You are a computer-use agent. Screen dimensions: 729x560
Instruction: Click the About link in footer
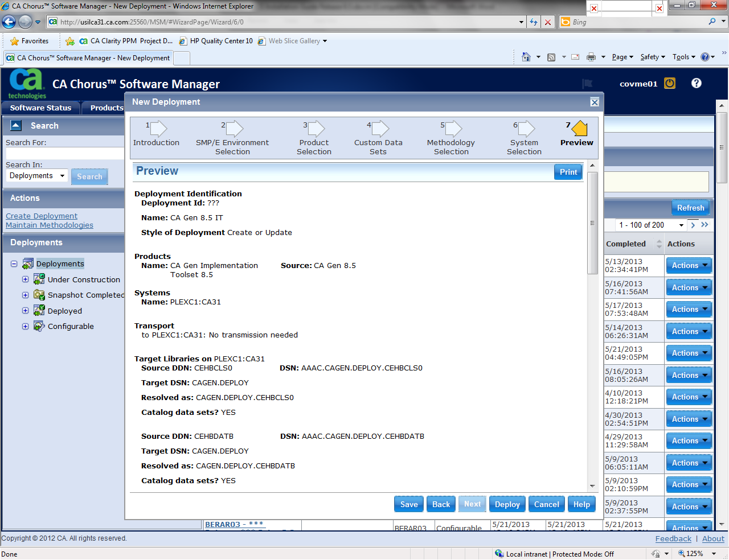point(713,538)
